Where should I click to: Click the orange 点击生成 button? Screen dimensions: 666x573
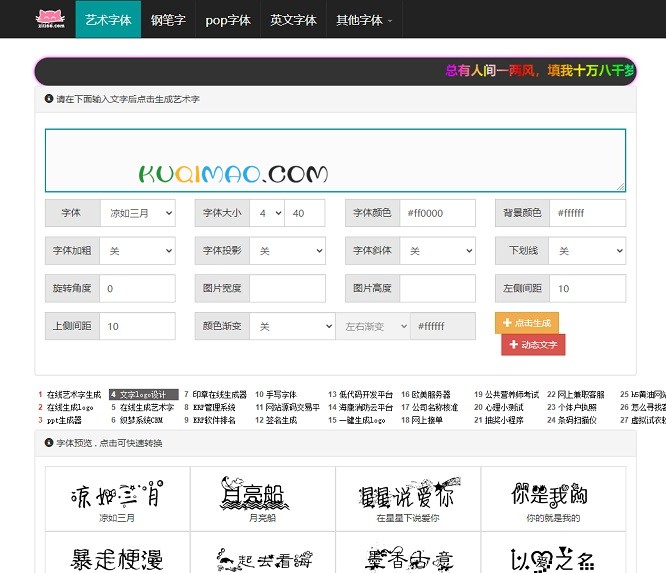[x=527, y=323]
